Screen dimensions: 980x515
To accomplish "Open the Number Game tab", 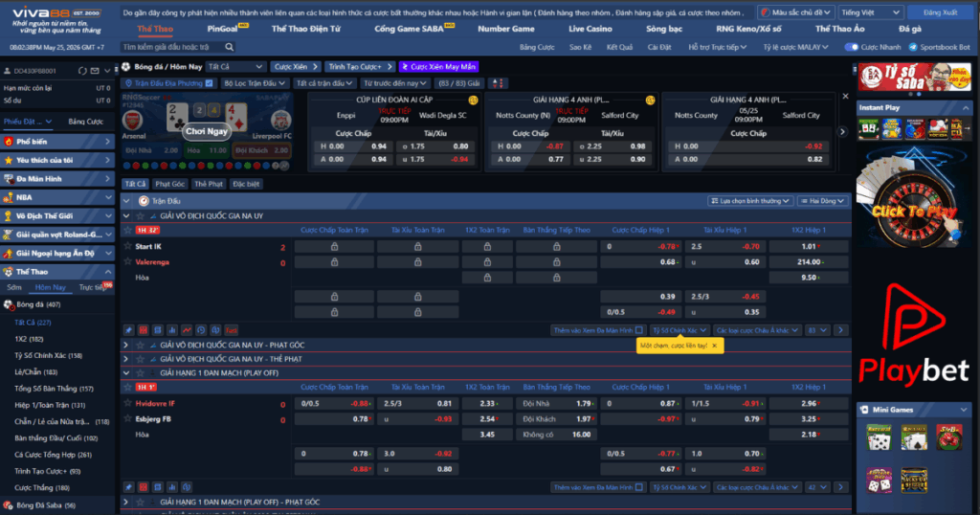I will 505,29.
